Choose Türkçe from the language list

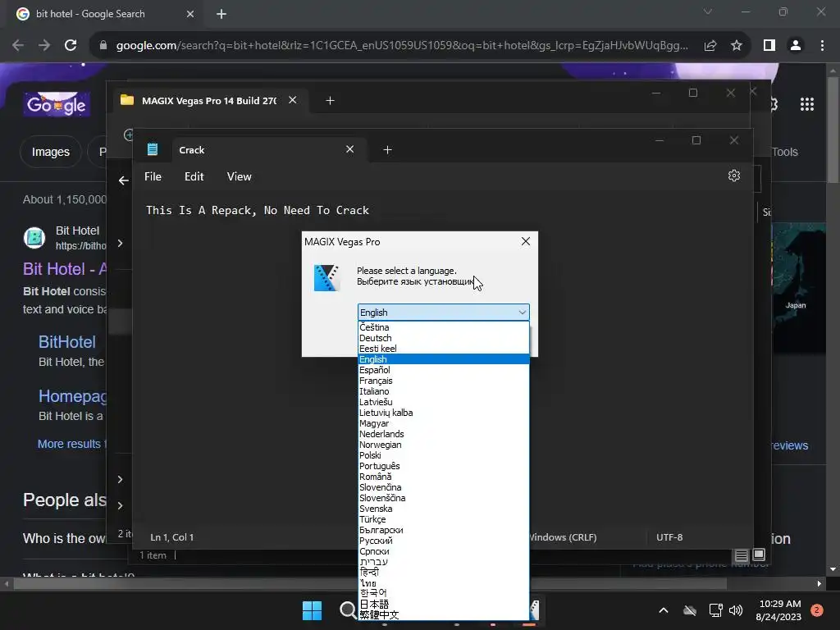click(x=444, y=519)
